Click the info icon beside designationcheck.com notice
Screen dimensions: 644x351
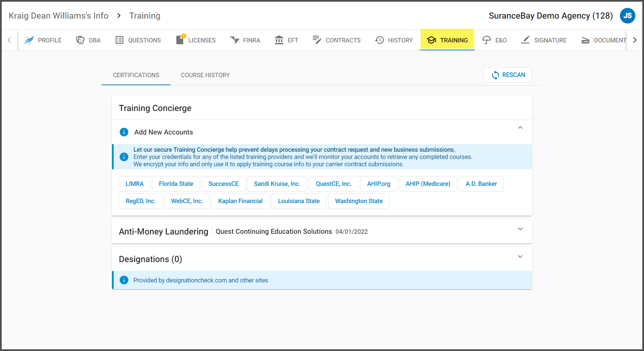[x=124, y=280]
